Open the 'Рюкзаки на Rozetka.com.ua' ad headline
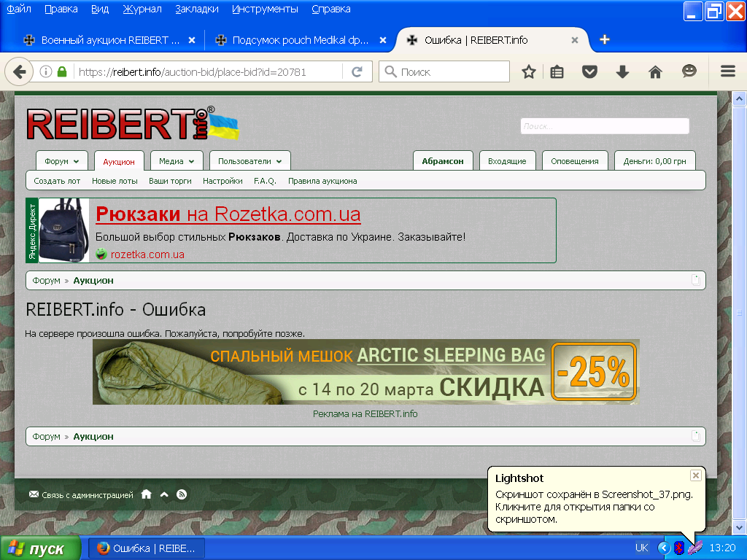Image resolution: width=747 pixels, height=560 pixels. tap(228, 214)
